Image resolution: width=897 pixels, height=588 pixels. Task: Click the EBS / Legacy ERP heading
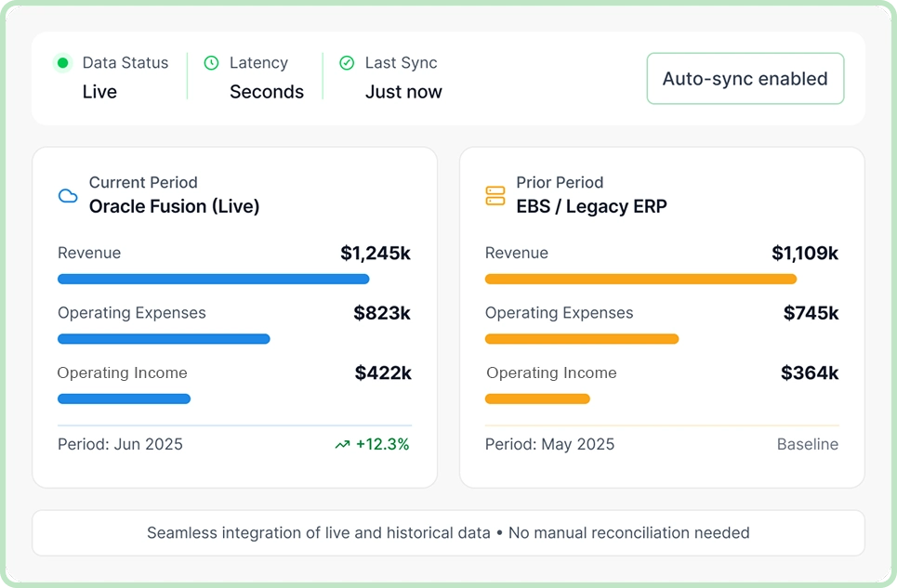(x=591, y=206)
